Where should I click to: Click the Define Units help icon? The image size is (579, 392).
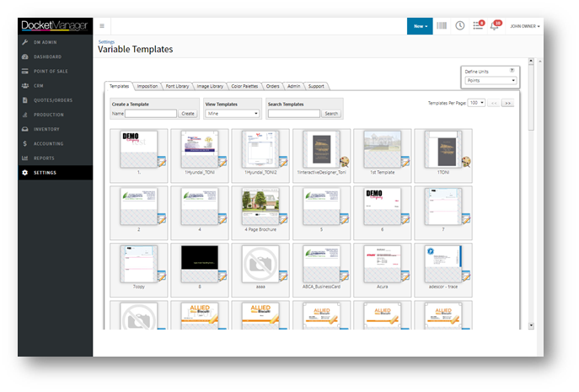coord(512,70)
